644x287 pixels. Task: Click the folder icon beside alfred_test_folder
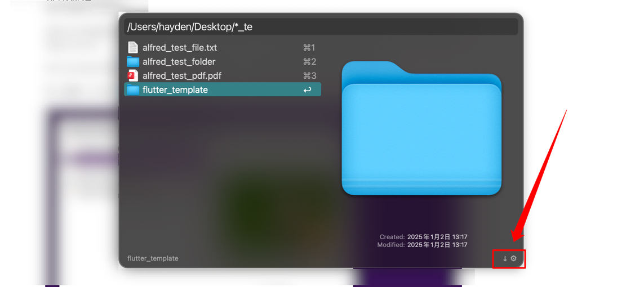pyautogui.click(x=132, y=62)
